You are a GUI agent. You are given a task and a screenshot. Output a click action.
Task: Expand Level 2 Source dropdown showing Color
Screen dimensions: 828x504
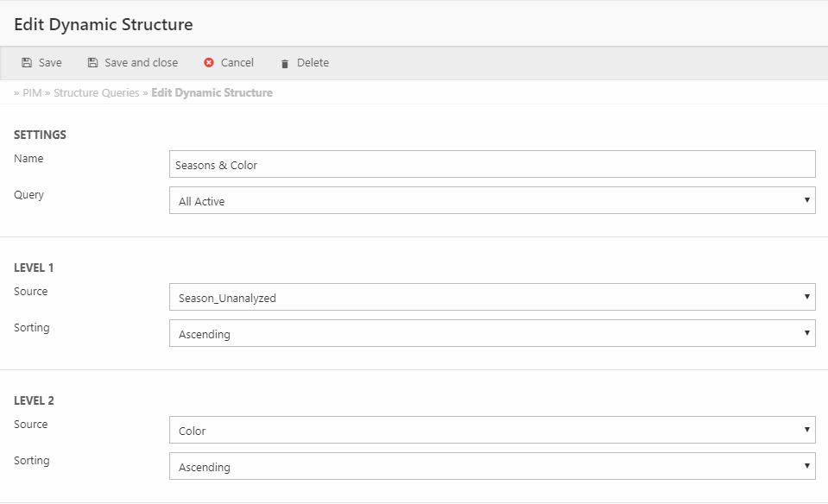pos(492,431)
